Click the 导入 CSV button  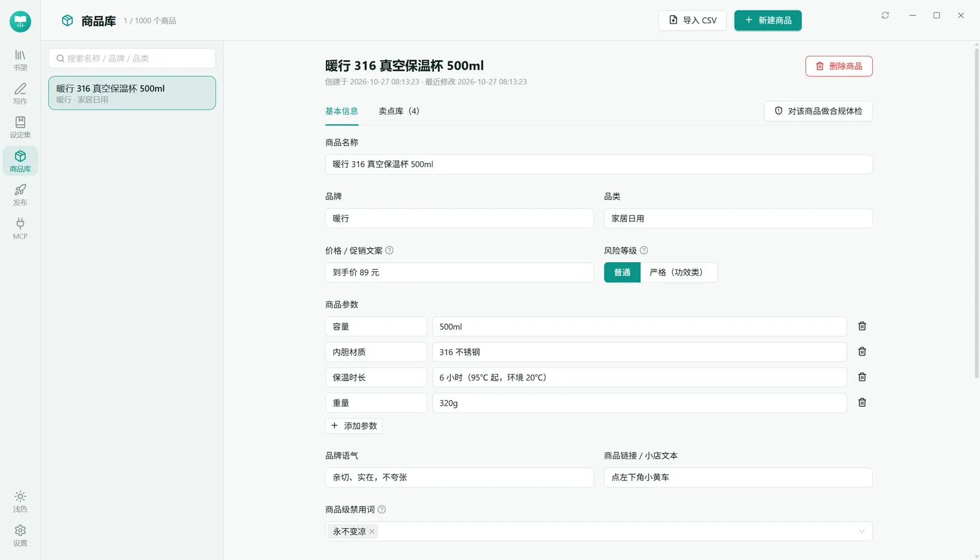point(693,20)
